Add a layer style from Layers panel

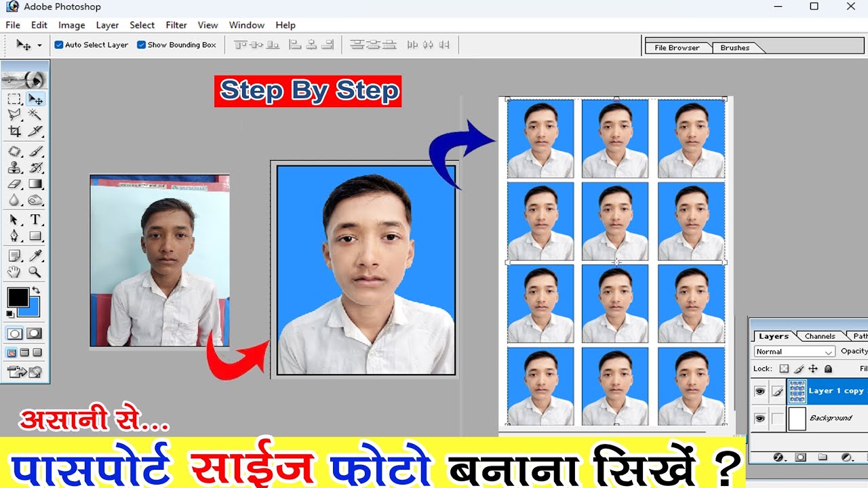(778, 457)
